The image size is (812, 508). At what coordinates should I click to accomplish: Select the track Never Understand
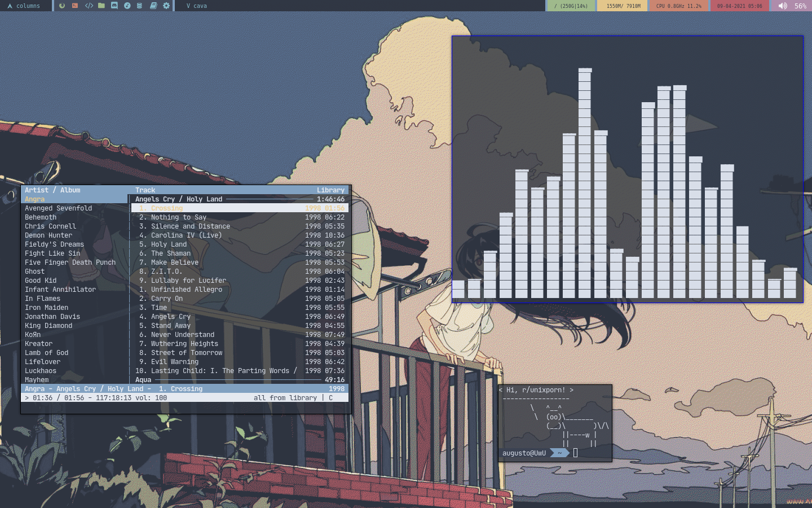[240, 335]
